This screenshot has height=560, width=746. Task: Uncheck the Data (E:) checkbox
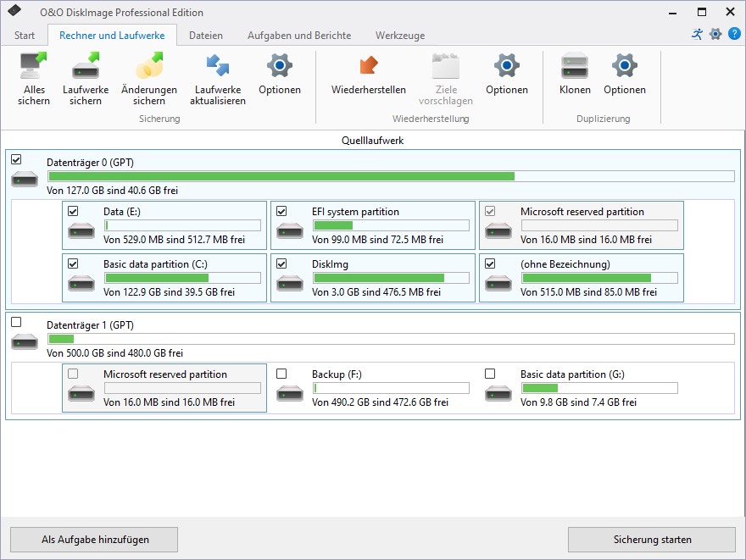pos(73,211)
